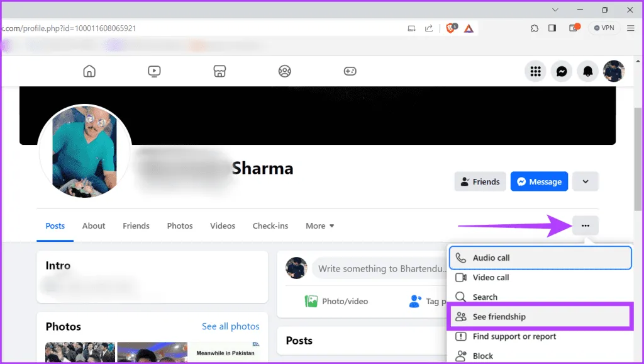Click the Write something post field

[x=377, y=268]
